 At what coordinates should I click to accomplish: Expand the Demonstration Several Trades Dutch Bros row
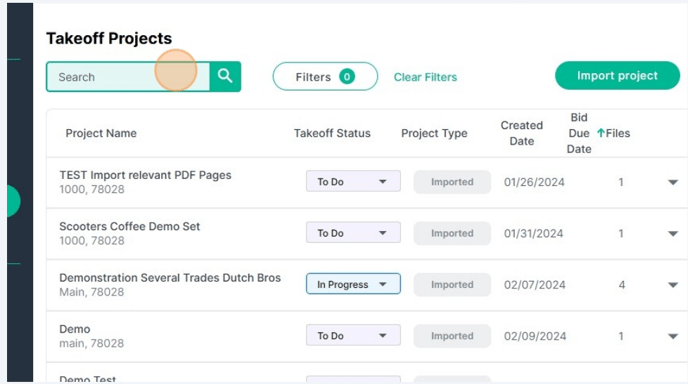pyautogui.click(x=673, y=285)
